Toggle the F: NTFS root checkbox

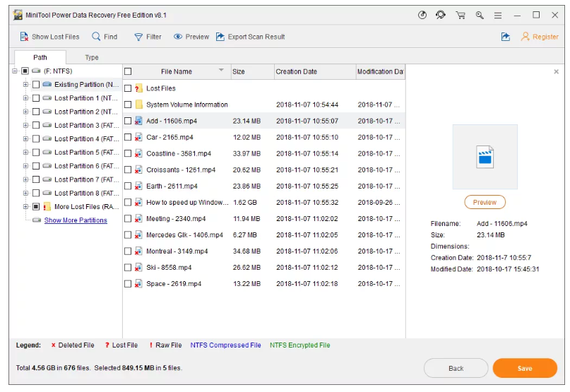click(25, 71)
